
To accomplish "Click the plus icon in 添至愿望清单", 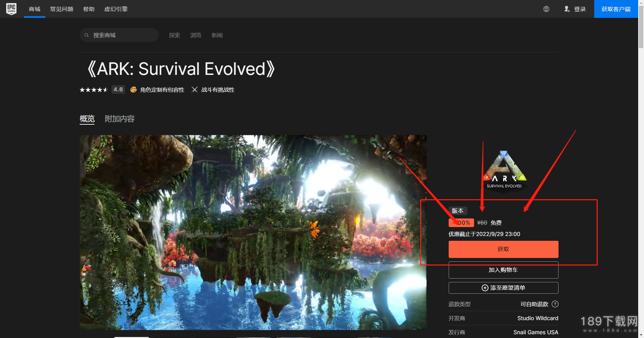I will 485,288.
